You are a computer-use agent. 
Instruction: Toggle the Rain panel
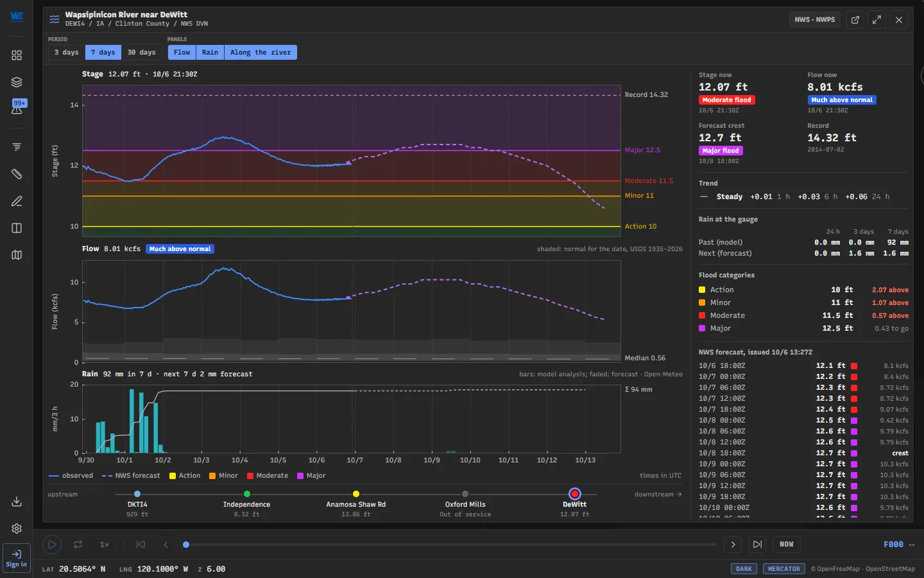click(210, 53)
